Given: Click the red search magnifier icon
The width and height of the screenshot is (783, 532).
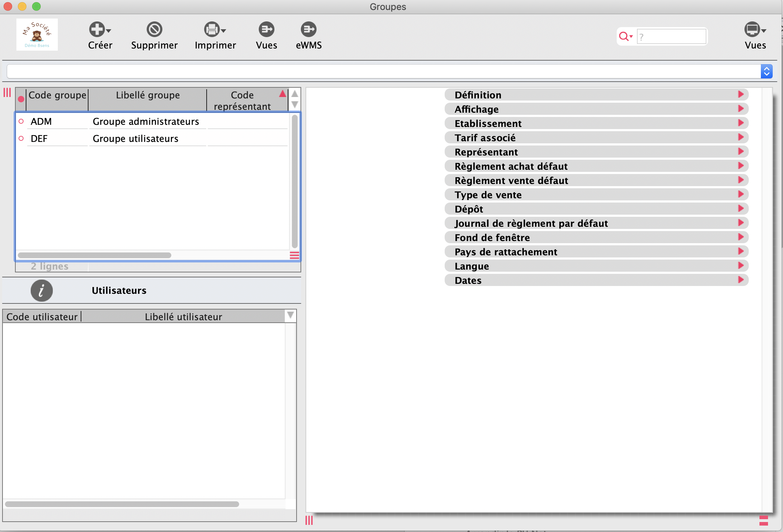Looking at the screenshot, I should point(624,36).
